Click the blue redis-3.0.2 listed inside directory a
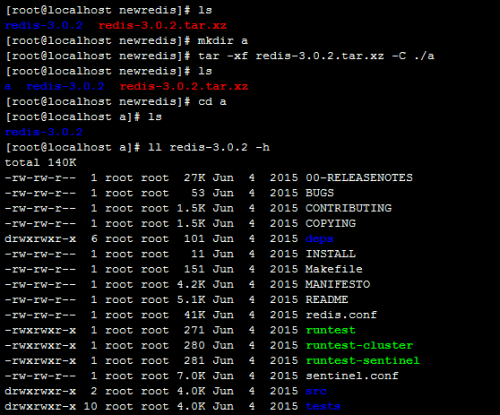Screen dimensions: 500x415 pyautogui.click(x=44, y=132)
